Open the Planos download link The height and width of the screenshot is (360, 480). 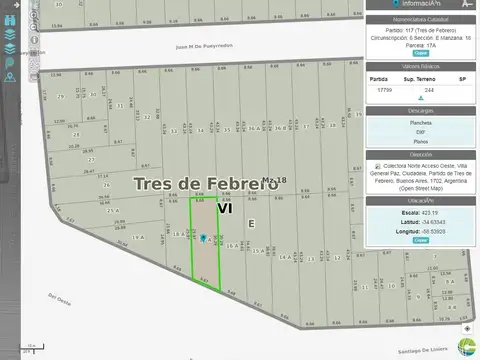(421, 142)
